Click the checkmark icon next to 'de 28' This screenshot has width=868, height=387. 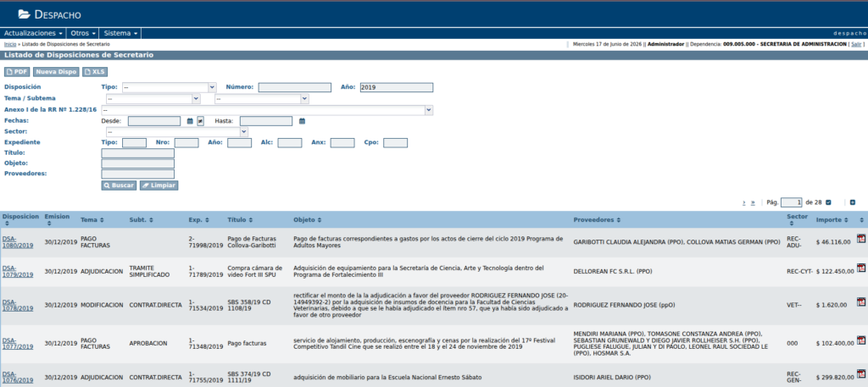click(828, 202)
